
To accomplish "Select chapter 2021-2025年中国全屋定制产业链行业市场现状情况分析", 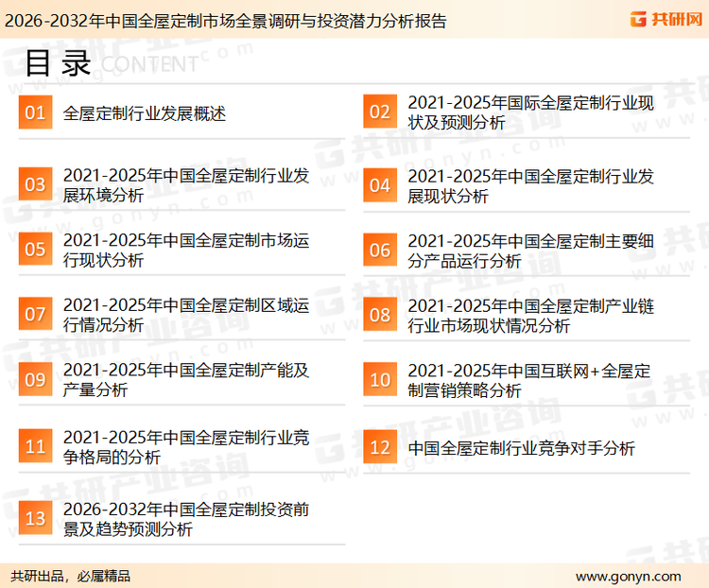I will [530, 315].
